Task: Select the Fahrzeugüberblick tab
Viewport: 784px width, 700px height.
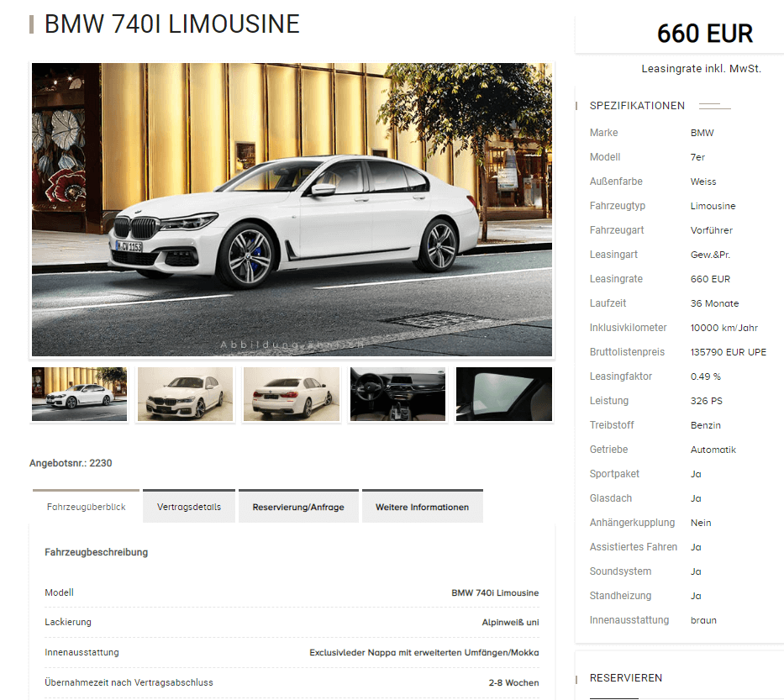Action: tap(86, 507)
